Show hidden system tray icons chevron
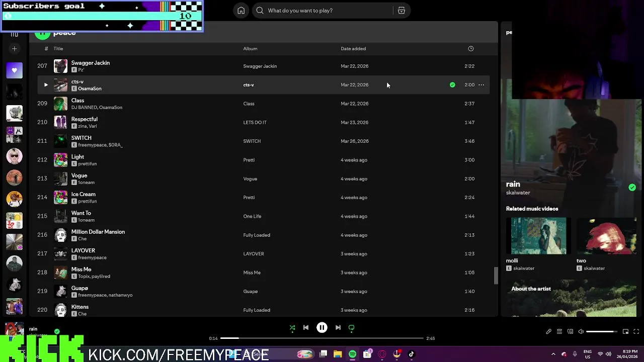 [553, 354]
